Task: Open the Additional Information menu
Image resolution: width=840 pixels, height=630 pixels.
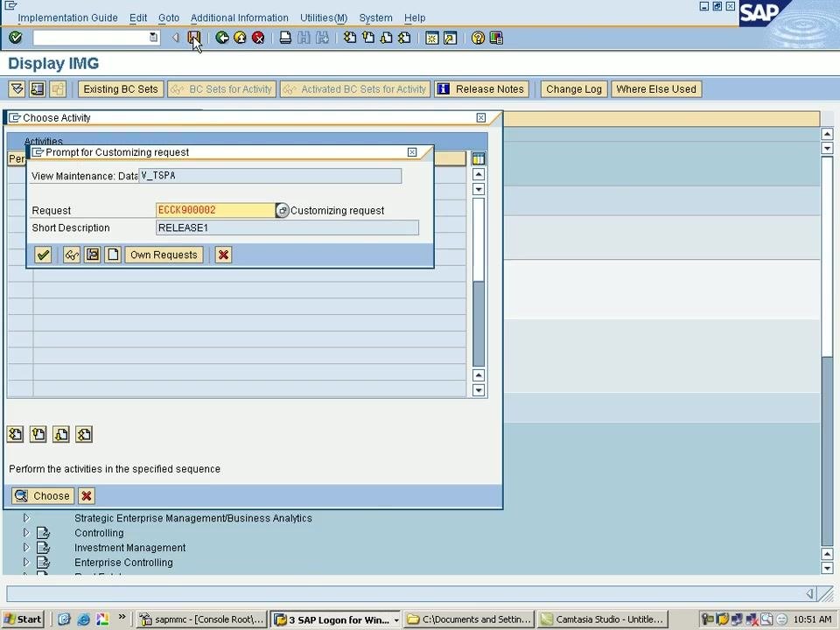Action: 240,17
